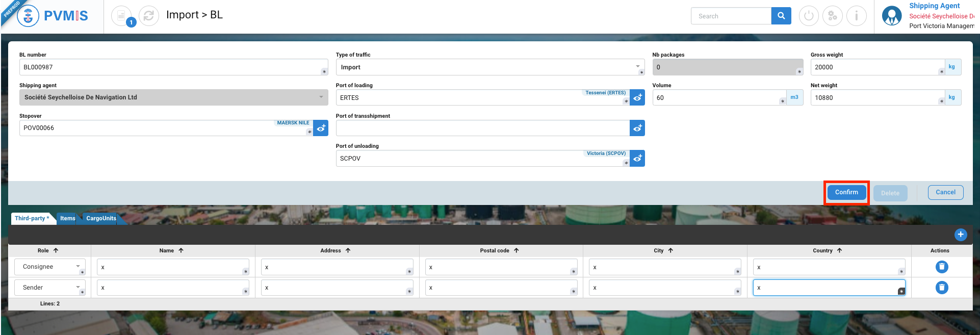Screen dimensions: 980x335
Task: Click the BL number input field
Action: pos(171,67)
